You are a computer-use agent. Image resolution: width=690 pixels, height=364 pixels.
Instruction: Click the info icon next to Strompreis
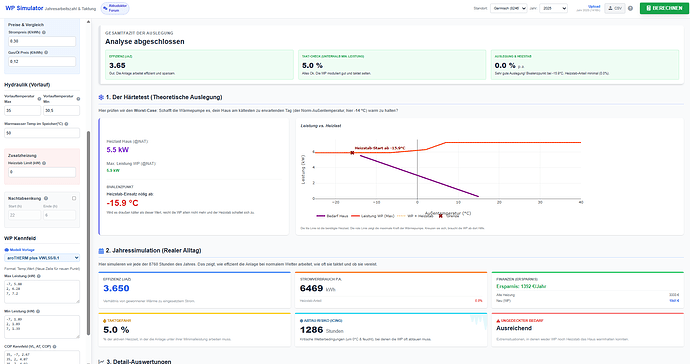click(44, 33)
